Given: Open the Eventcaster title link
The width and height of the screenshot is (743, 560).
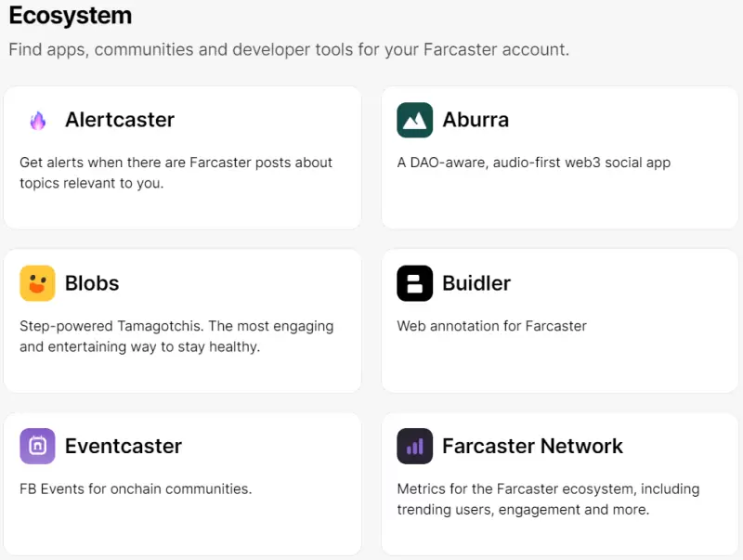Looking at the screenshot, I should (124, 446).
